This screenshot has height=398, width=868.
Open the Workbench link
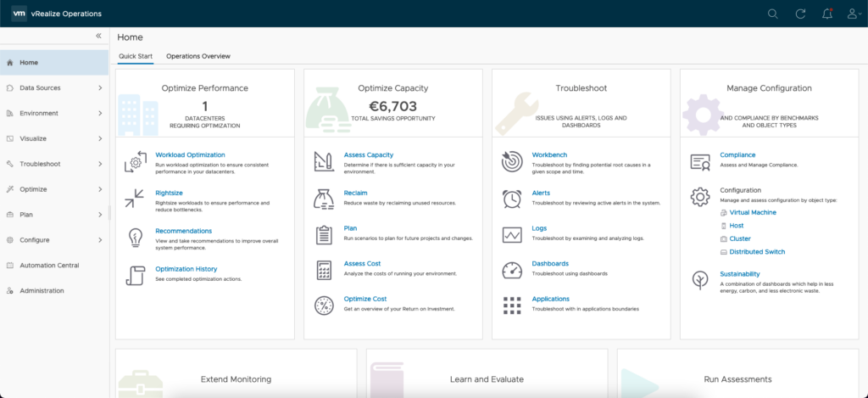pyautogui.click(x=549, y=154)
